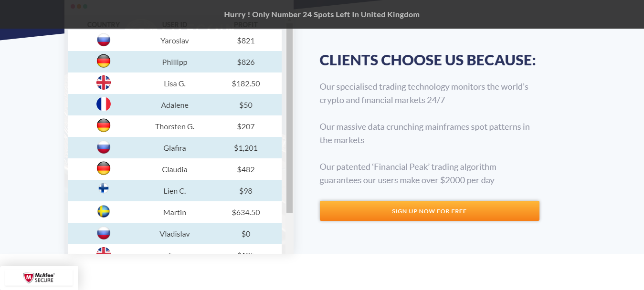
Task: Click the UK flag beside Lisa G.
Action: 104,83
